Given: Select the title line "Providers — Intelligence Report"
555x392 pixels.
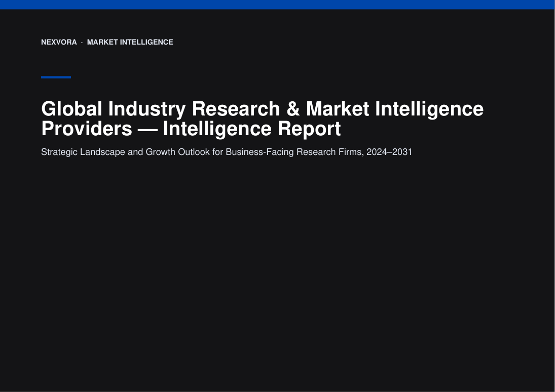Looking at the screenshot, I should point(191,129).
